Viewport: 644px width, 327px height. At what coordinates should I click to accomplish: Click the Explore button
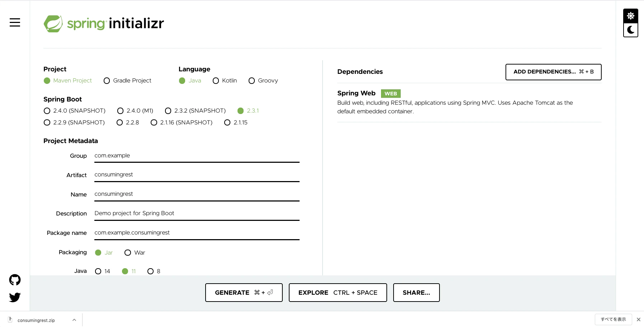[x=338, y=293]
